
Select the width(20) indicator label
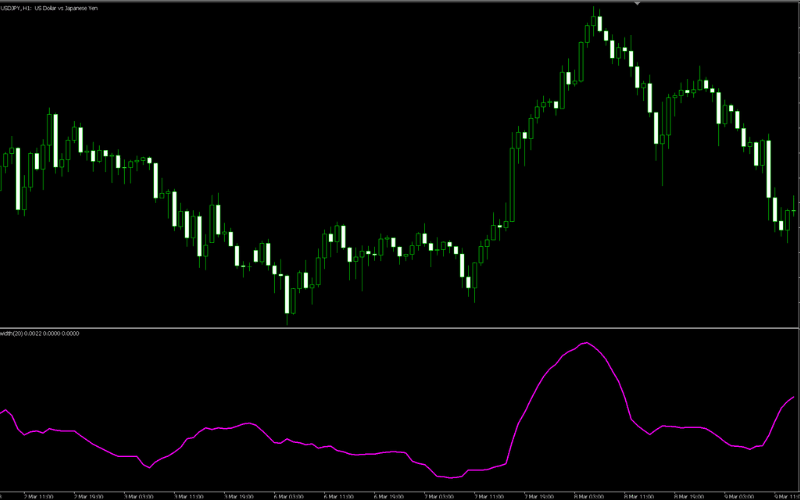pos(13,333)
